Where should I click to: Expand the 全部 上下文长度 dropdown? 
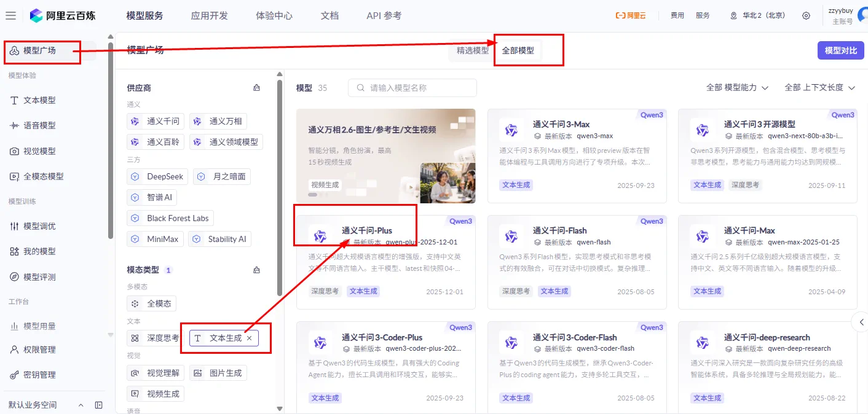820,88
